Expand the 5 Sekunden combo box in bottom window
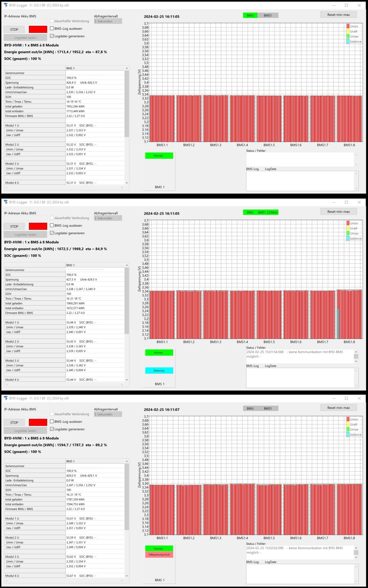Screen dimensions: 368x588 click(108, 414)
